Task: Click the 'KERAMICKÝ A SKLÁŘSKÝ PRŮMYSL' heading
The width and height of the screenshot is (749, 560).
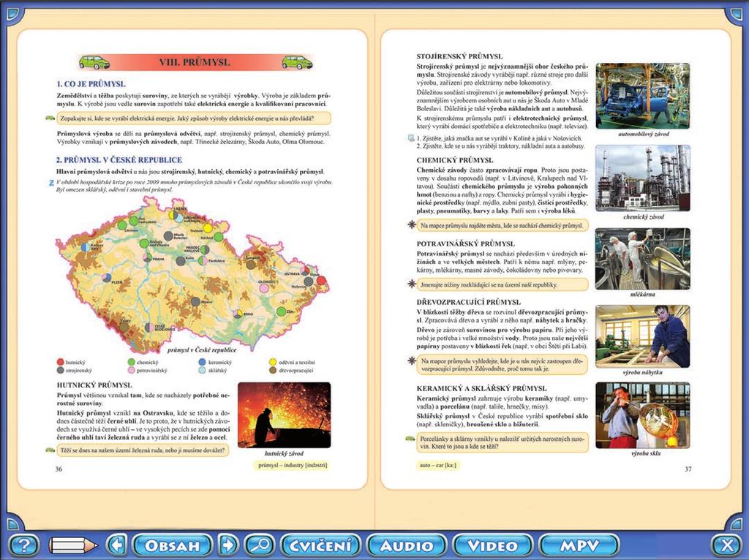Action: tap(481, 388)
